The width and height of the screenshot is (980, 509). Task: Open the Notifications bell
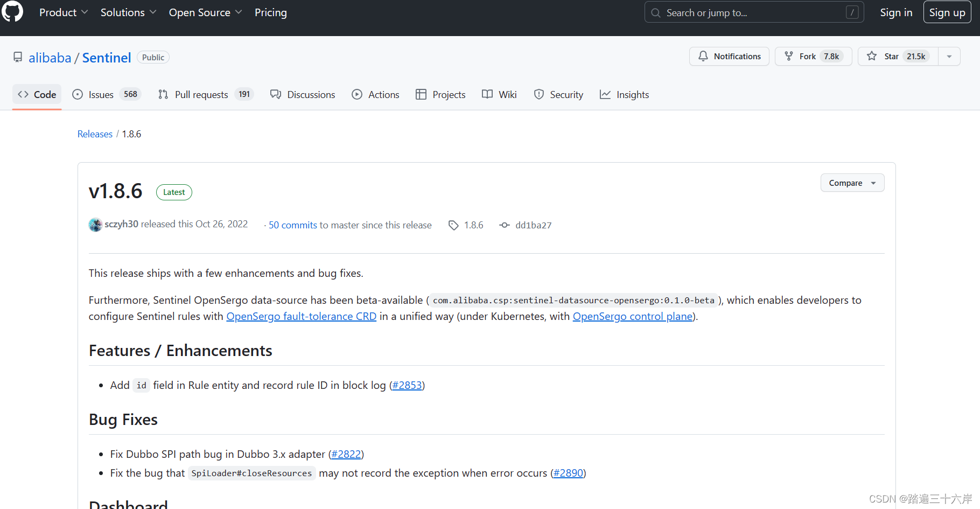703,56
